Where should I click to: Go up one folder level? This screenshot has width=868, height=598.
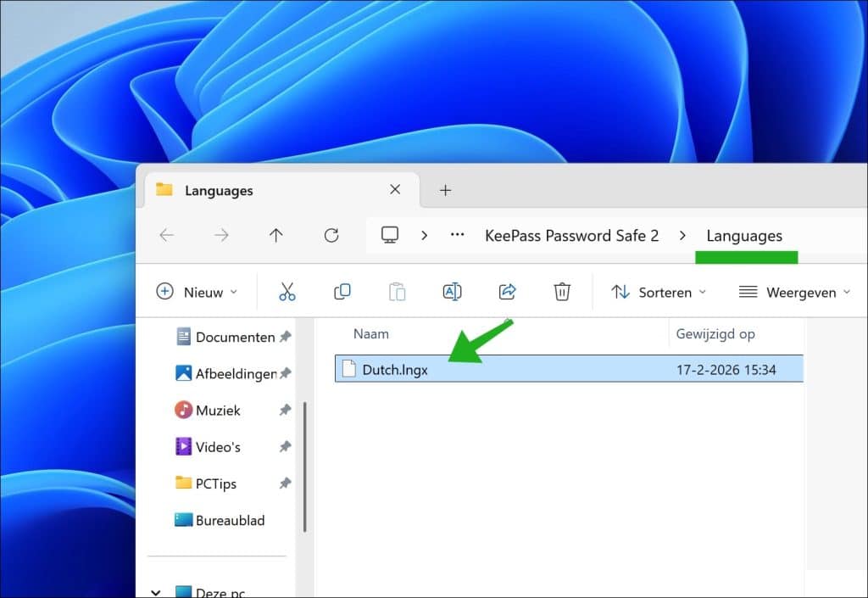[x=275, y=236]
